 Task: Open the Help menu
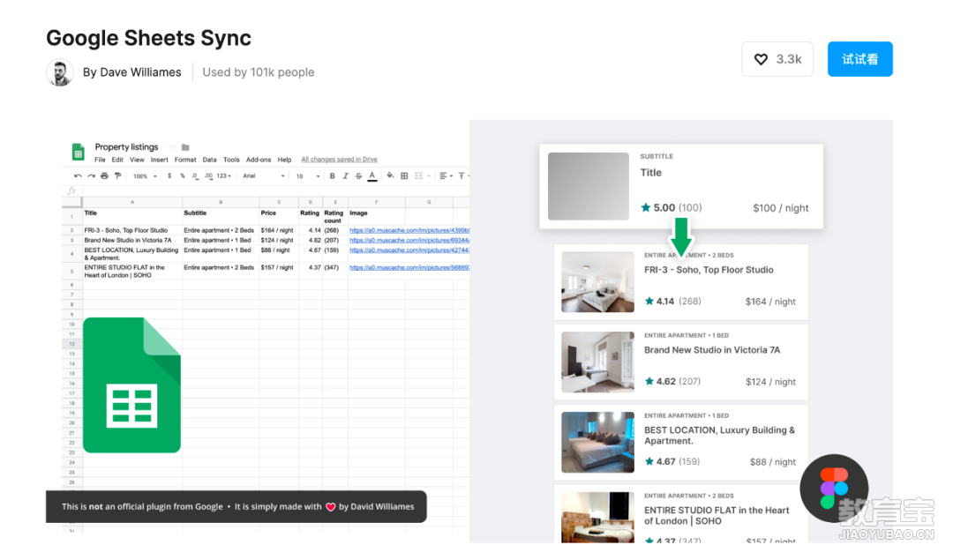point(284,160)
